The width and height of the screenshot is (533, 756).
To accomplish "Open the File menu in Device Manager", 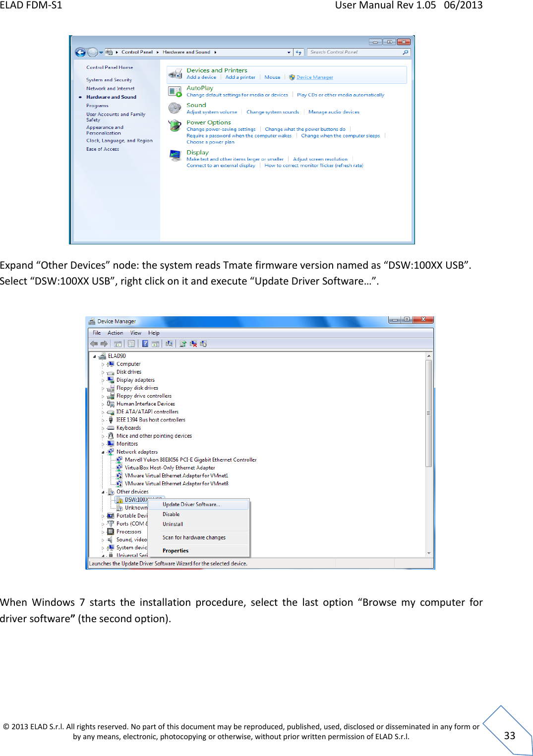I will point(97,333).
